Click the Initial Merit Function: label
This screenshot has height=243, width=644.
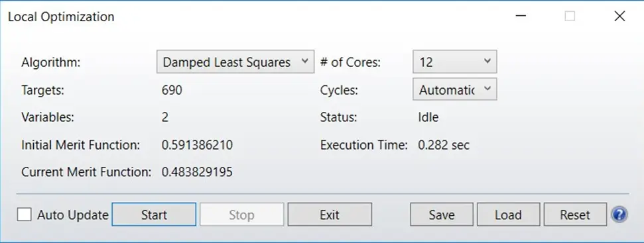point(81,145)
